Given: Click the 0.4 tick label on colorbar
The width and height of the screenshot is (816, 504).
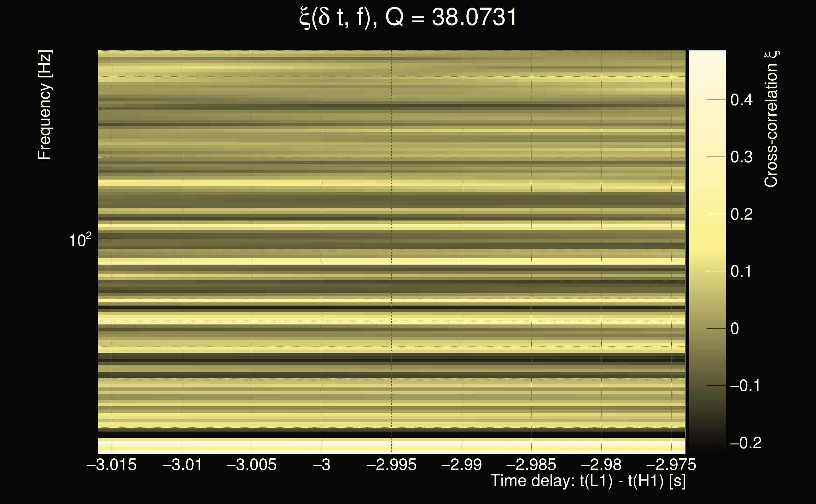Looking at the screenshot, I should [741, 100].
